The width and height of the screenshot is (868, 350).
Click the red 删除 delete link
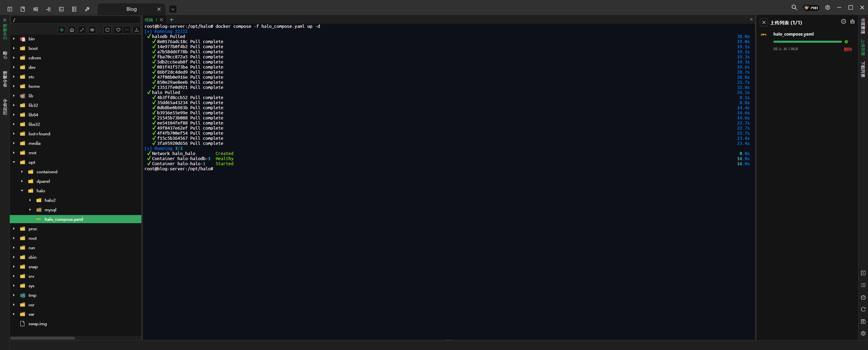tap(848, 49)
